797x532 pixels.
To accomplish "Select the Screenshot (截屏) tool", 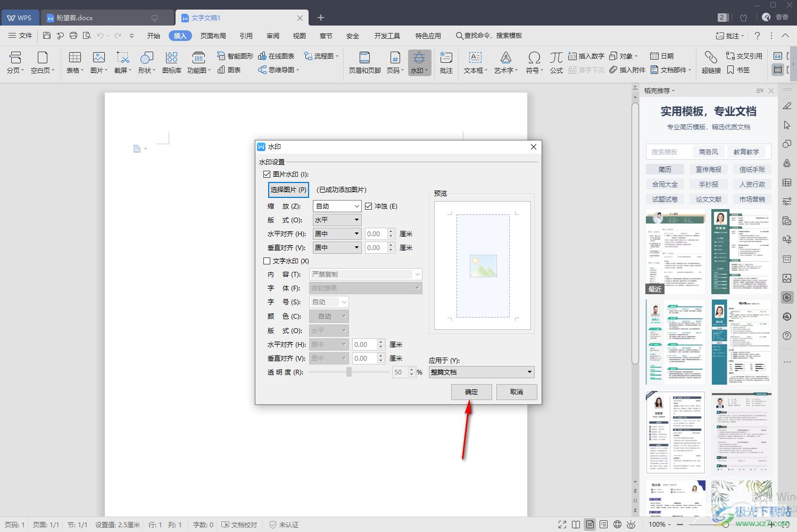I will (123, 62).
